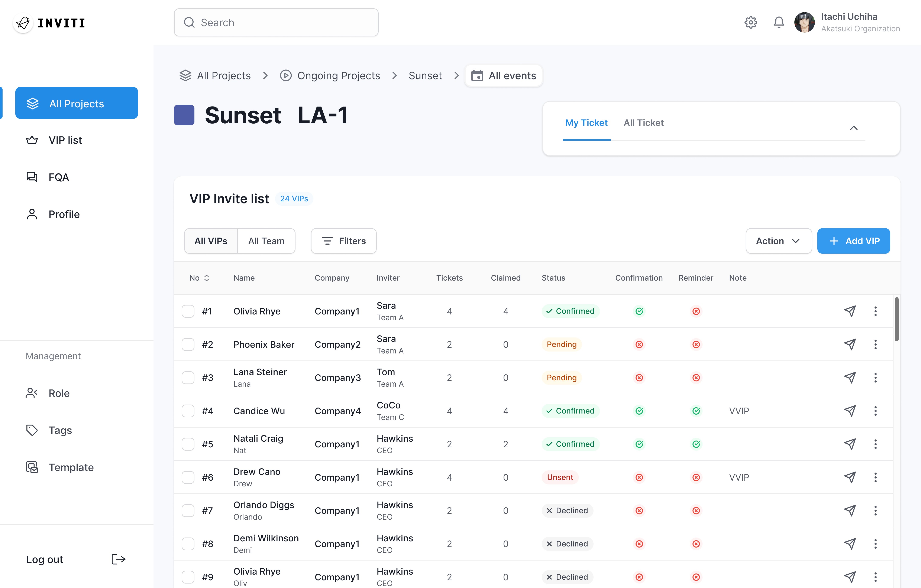This screenshot has width=921, height=588.
Task: Click the log out arrow icon
Action: coord(118,559)
